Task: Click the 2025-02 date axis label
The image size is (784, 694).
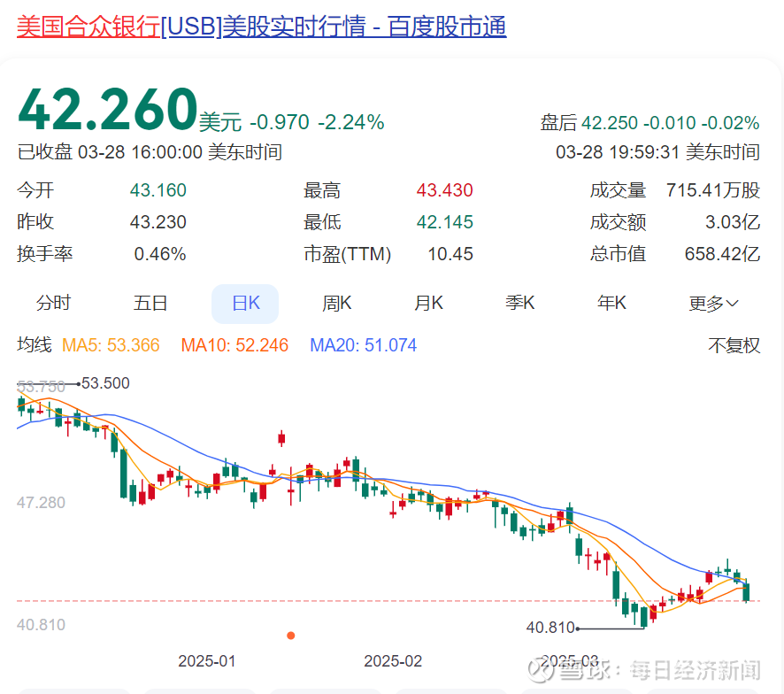Action: (x=393, y=661)
